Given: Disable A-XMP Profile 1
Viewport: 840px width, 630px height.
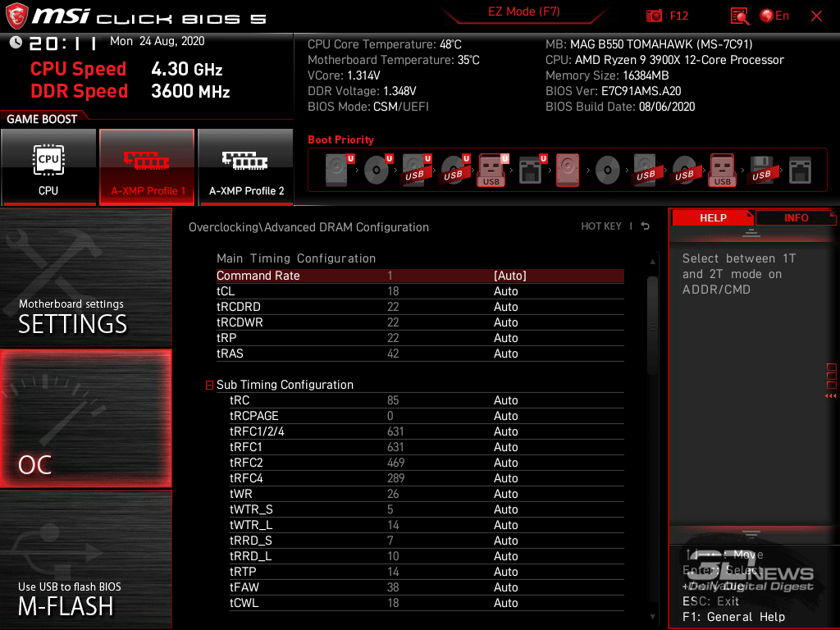Looking at the screenshot, I should (x=147, y=167).
